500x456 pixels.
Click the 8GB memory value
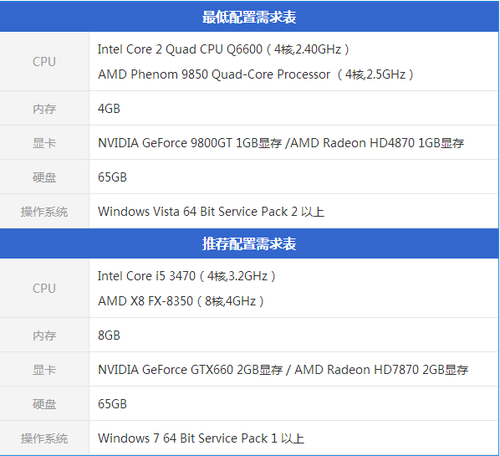(x=109, y=335)
